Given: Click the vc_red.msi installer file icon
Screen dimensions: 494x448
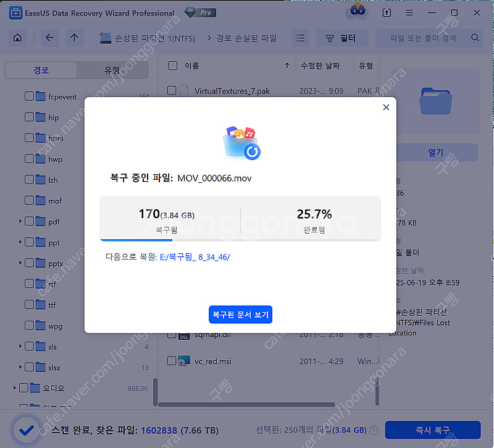Looking at the screenshot, I should (184, 361).
